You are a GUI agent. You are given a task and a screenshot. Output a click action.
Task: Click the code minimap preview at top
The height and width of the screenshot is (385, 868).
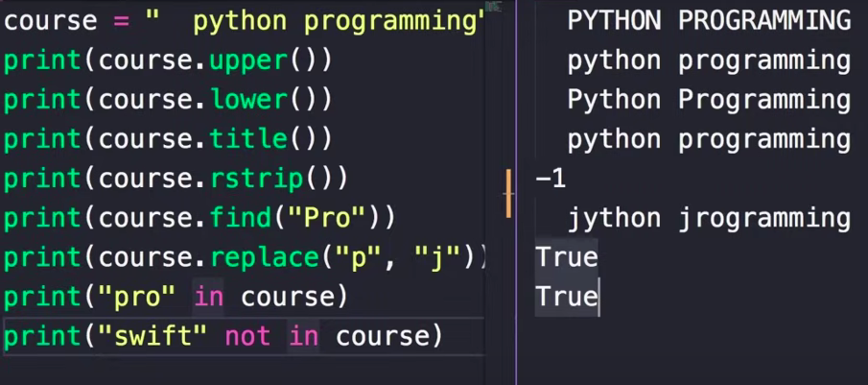[492, 7]
